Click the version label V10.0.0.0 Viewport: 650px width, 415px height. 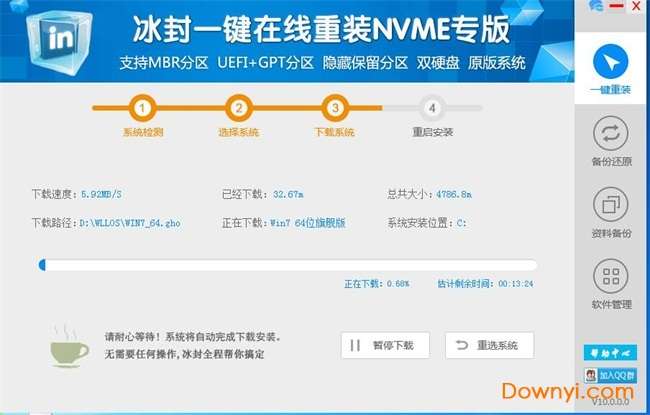click(x=610, y=402)
